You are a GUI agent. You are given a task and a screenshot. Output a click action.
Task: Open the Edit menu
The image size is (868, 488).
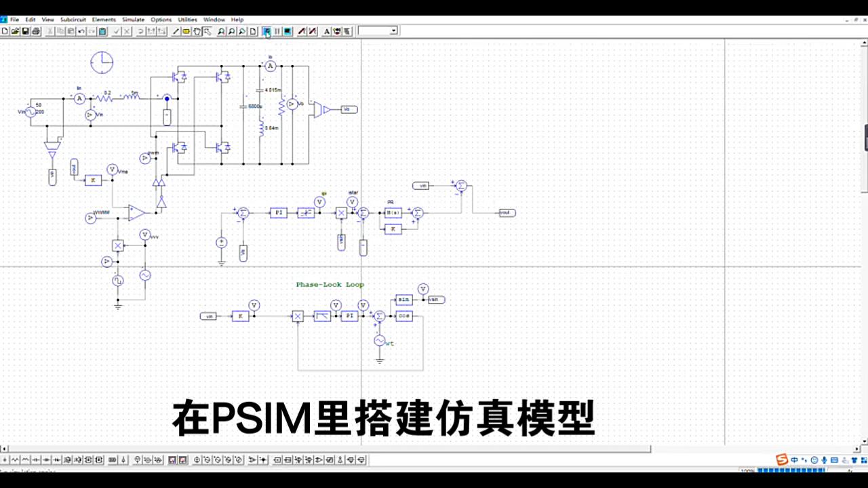31,20
